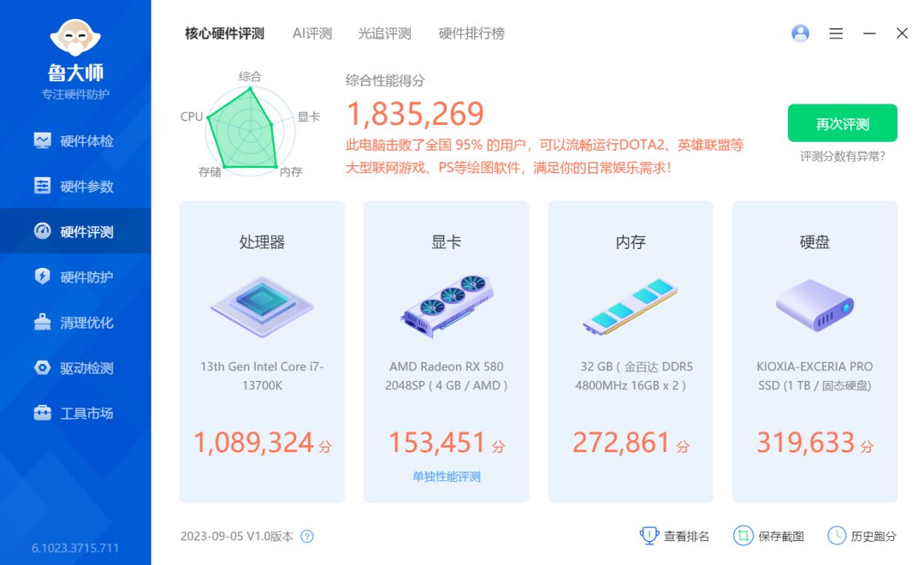Viewport: 924px width, 565px height.
Task: Click 2023-09-05 V1.0版本 text
Action: 237,536
